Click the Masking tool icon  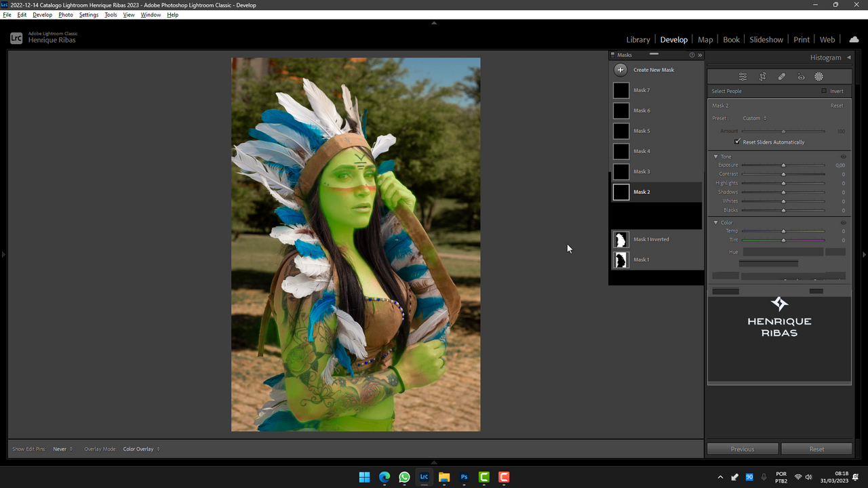click(818, 77)
